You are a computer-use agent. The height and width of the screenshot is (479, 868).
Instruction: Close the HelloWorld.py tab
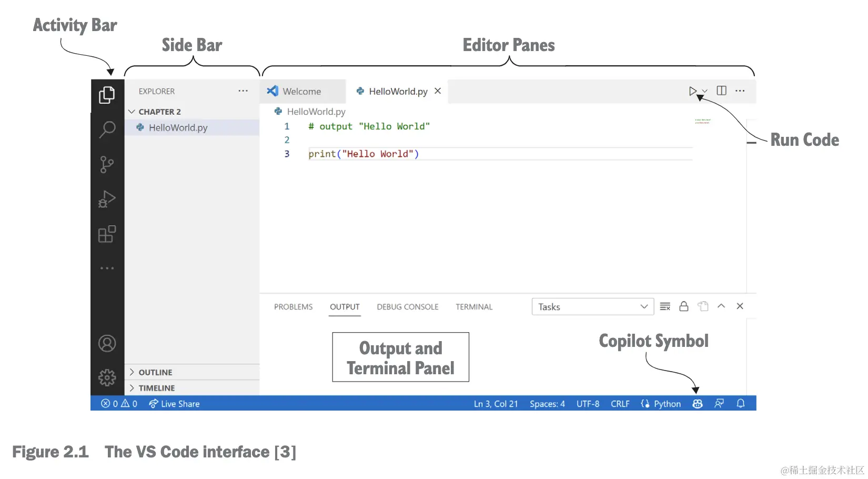(438, 91)
